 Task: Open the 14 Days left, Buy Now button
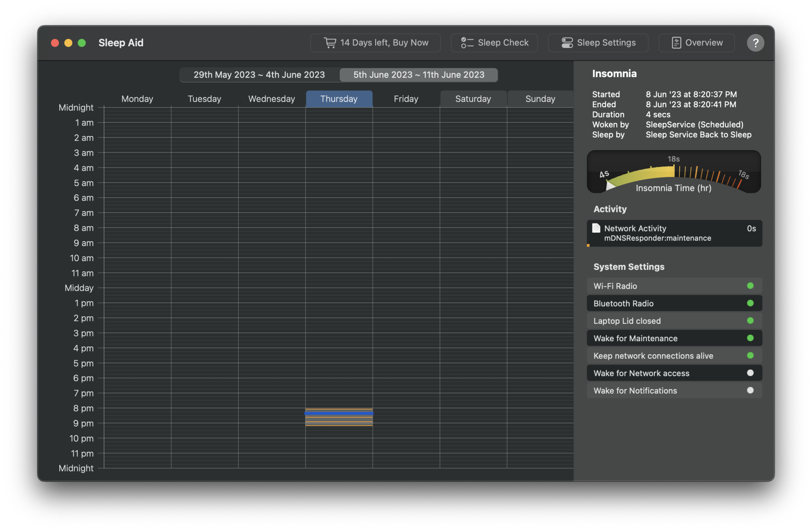point(376,43)
